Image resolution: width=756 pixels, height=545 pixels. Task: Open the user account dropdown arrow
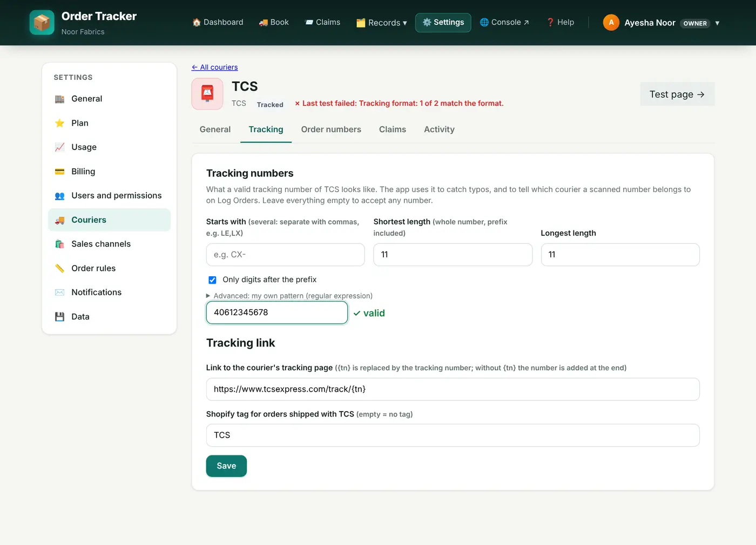(x=717, y=23)
